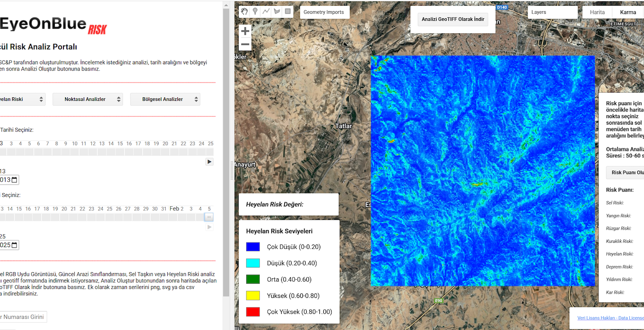Click the E90 road marker on map
644x330 pixels.
pyautogui.click(x=438, y=300)
